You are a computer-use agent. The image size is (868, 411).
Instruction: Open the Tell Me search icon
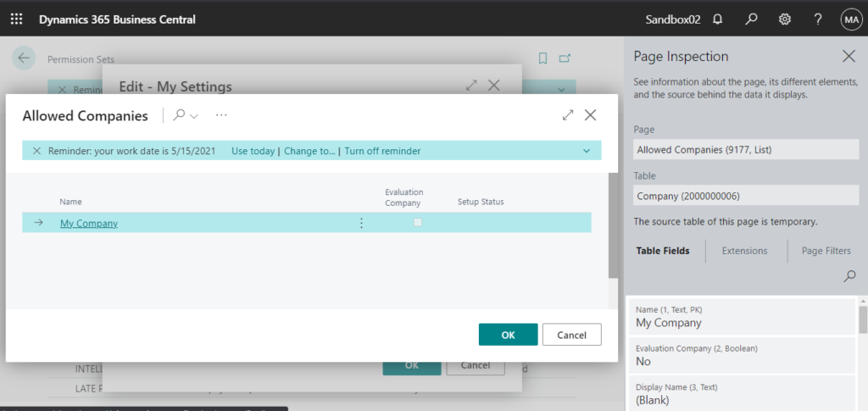pyautogui.click(x=751, y=19)
